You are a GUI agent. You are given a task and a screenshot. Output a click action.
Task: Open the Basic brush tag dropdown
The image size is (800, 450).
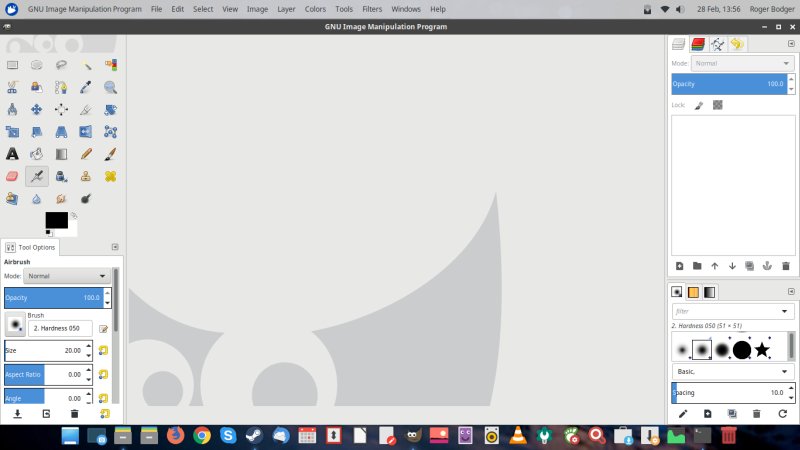click(x=732, y=371)
